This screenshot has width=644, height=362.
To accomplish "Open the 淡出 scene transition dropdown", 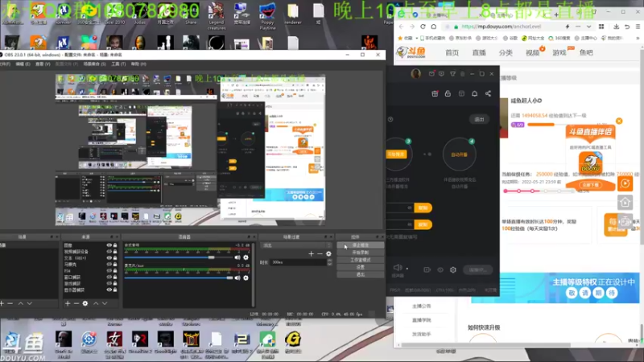I will pos(296,245).
